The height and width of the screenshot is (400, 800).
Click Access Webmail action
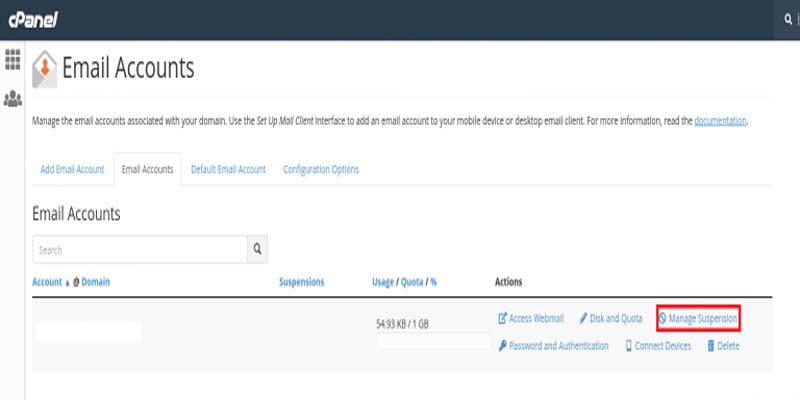531,318
